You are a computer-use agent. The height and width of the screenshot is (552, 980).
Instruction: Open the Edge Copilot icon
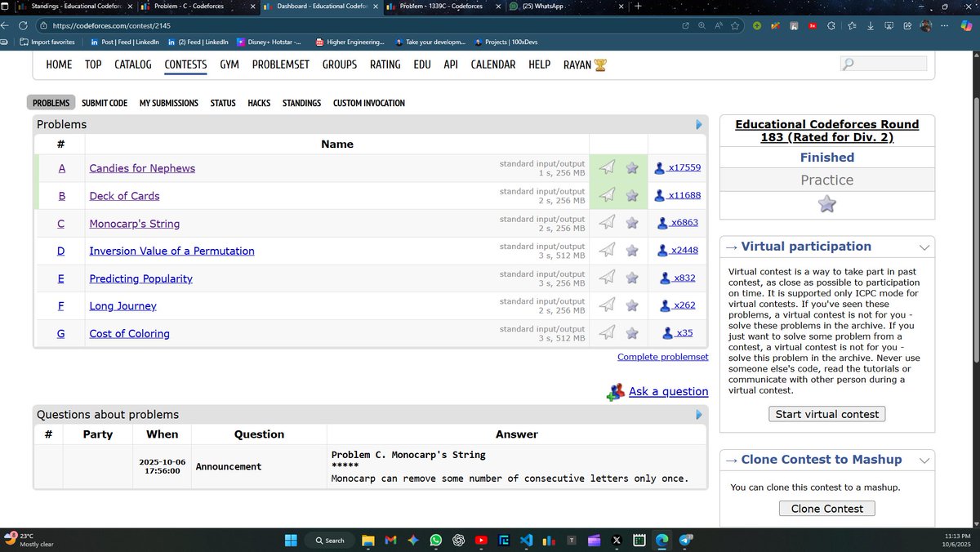966,25
